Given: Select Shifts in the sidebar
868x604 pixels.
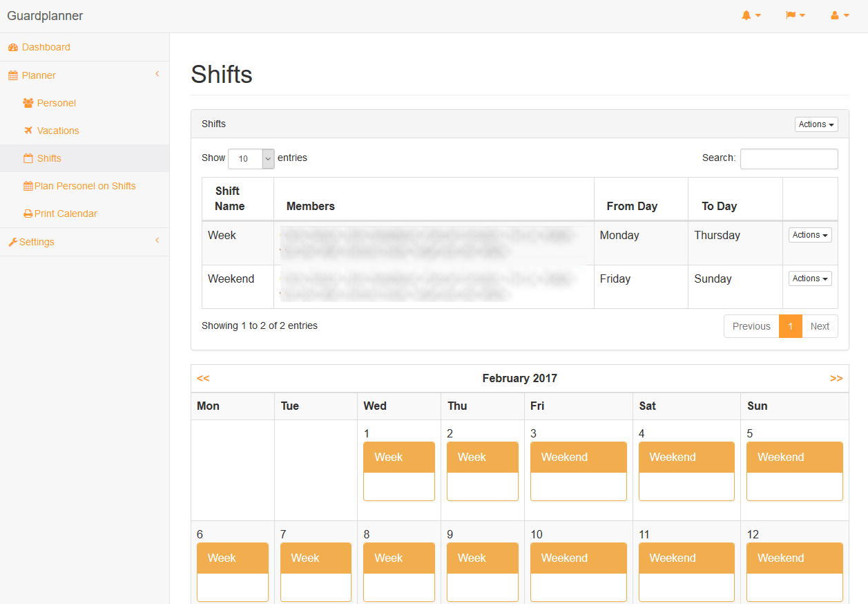Looking at the screenshot, I should pyautogui.click(x=49, y=158).
